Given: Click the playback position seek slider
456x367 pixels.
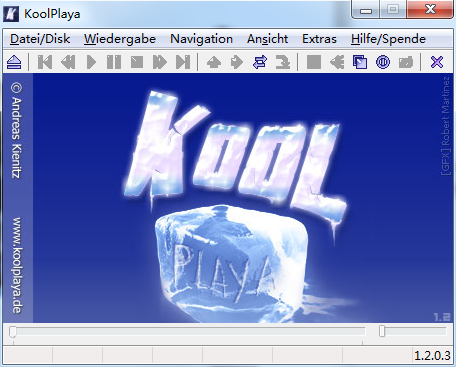Looking at the screenshot, I should coord(188,332).
